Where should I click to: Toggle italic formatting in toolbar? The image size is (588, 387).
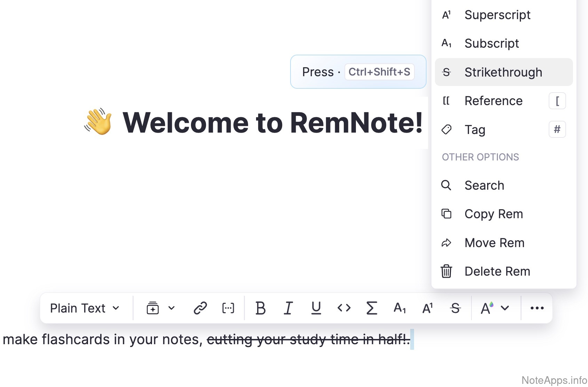pyautogui.click(x=288, y=308)
